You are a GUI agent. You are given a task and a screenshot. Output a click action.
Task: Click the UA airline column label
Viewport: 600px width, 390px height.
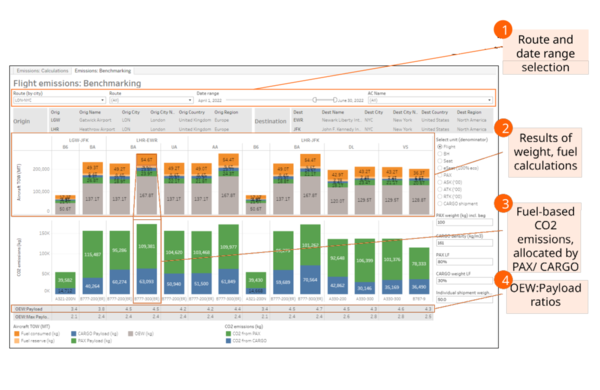[174, 147]
